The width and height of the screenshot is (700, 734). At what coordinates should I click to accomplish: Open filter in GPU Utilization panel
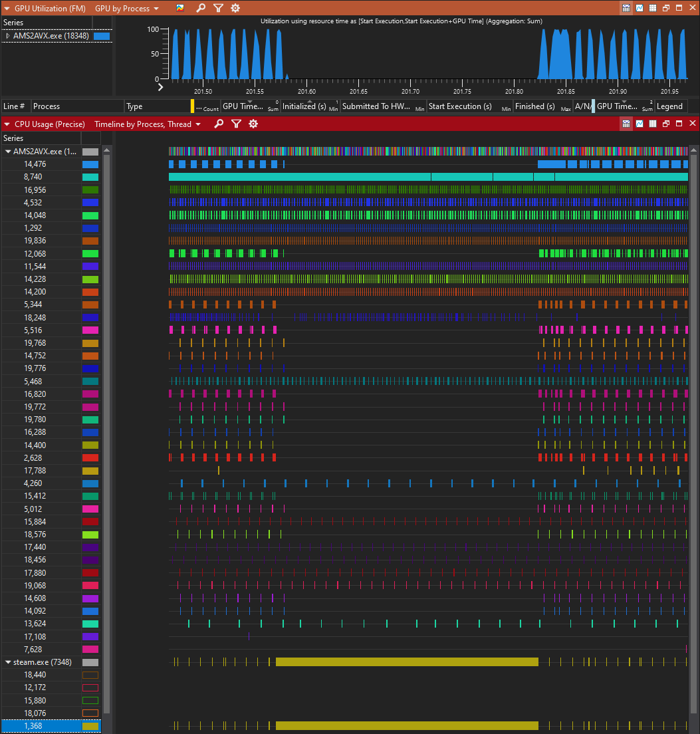tap(218, 8)
